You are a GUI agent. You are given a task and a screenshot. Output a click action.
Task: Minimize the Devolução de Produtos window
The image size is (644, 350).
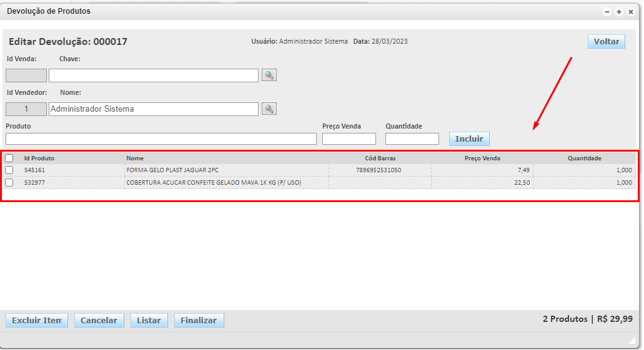coord(607,12)
